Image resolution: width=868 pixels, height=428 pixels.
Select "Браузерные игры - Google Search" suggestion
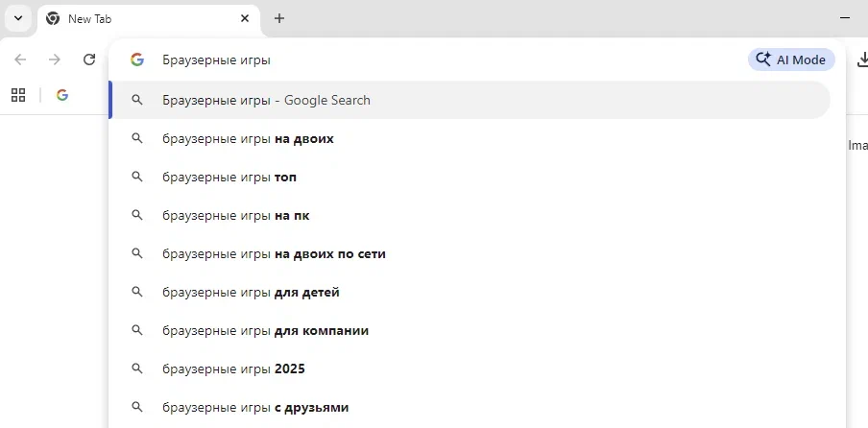click(x=266, y=100)
